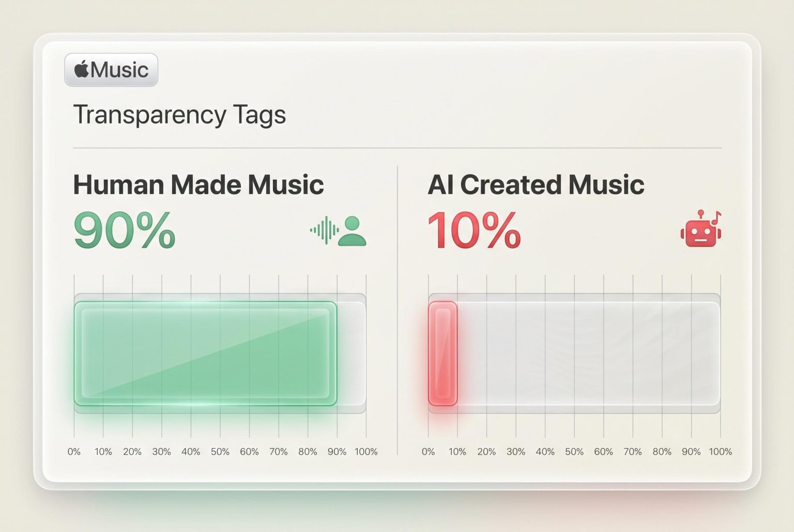Click the green Human Made progress bar
Image resolution: width=794 pixels, height=532 pixels.
(205, 353)
